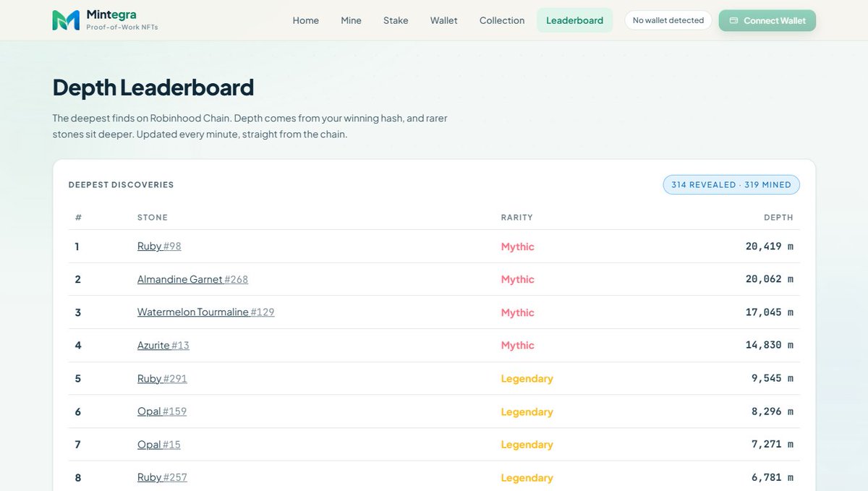Open the Azurite #13 stone link
The height and width of the screenshot is (491, 868).
click(163, 346)
